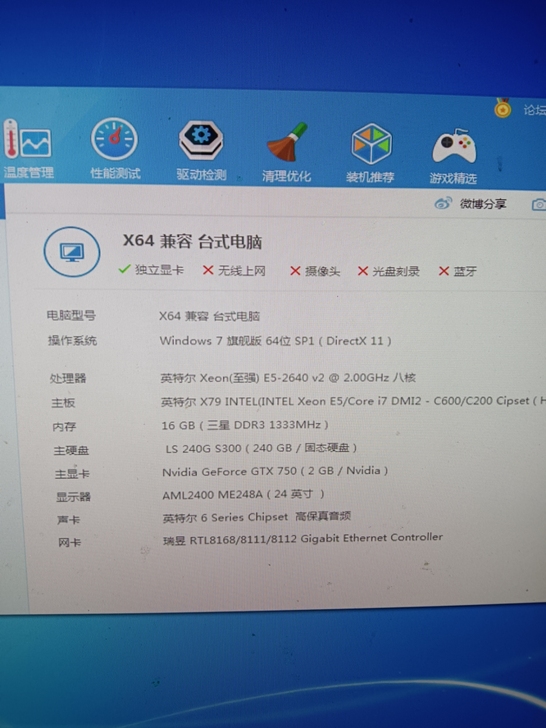Click the 摄像头 status item
The image size is (546, 728).
click(315, 271)
